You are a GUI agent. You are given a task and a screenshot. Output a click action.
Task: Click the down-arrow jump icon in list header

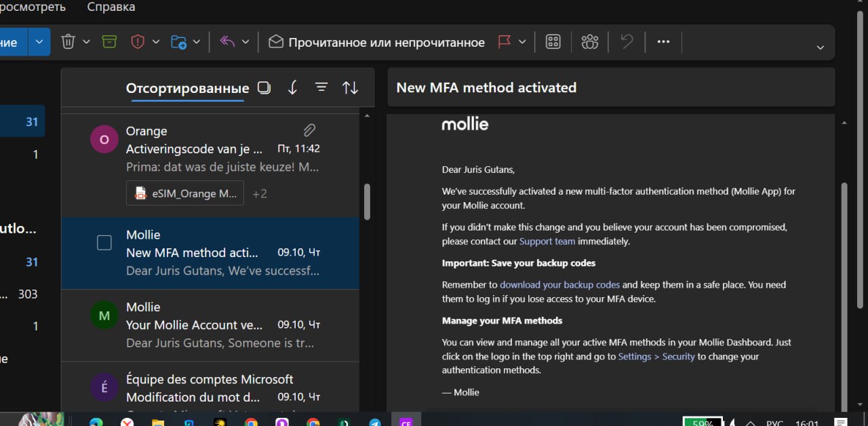coord(292,88)
